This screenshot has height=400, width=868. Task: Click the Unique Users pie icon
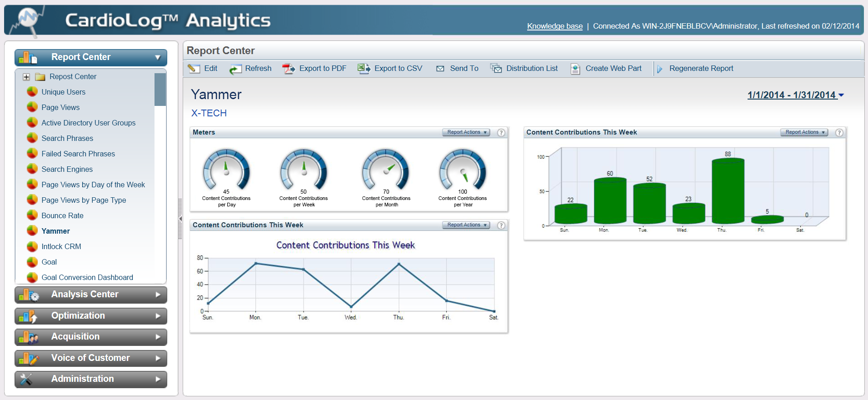click(x=32, y=92)
